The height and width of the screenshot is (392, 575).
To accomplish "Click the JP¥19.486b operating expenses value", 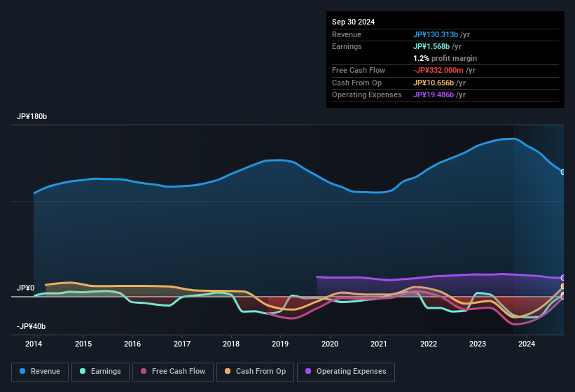I will 434,95.
